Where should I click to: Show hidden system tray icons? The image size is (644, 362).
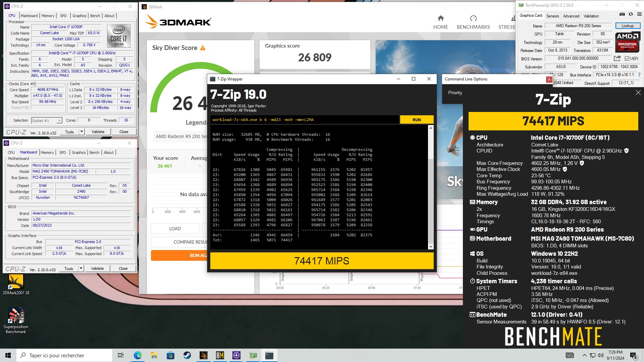(584, 355)
